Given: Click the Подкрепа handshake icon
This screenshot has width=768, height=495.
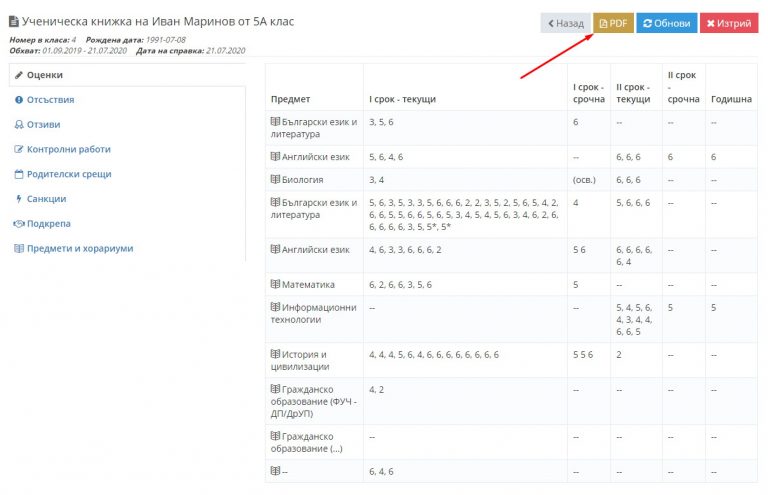Looking at the screenshot, I should coord(19,224).
